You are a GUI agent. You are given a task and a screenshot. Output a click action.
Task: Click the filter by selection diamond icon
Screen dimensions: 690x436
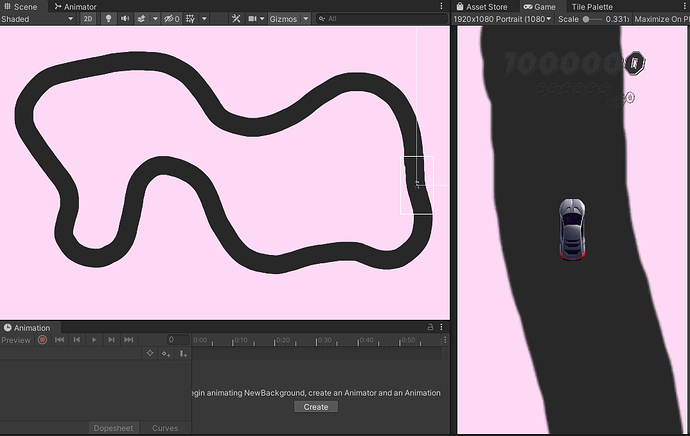(x=150, y=353)
